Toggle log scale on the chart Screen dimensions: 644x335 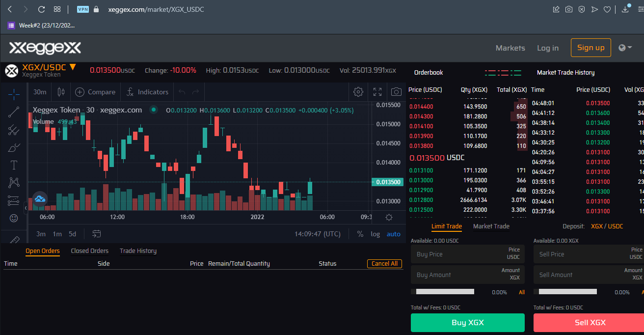[x=375, y=234]
